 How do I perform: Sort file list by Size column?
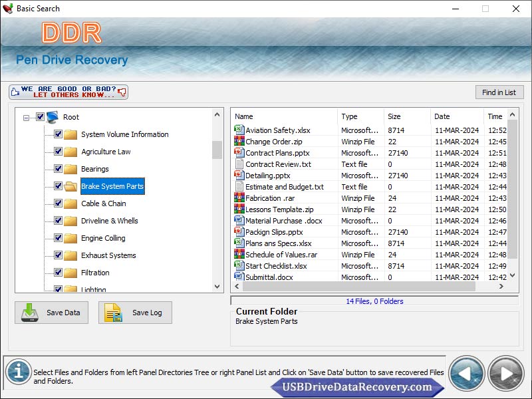pos(408,116)
